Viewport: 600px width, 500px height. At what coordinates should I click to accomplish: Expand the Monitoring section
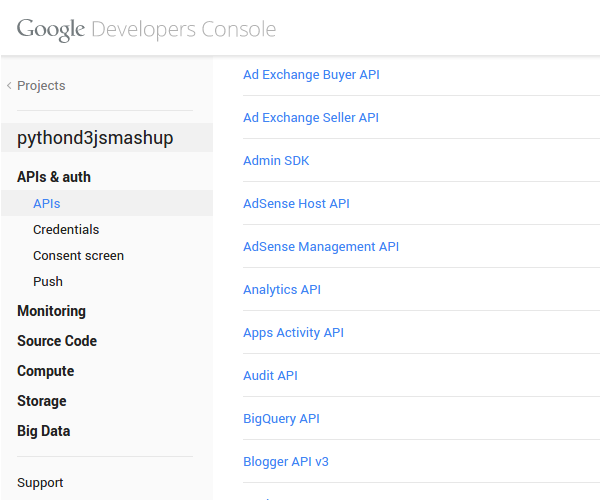coord(51,311)
